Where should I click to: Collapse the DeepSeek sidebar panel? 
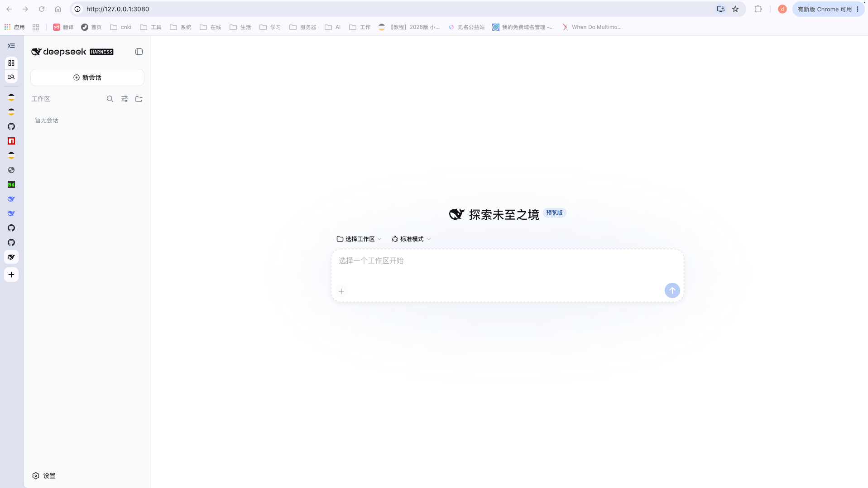click(139, 52)
